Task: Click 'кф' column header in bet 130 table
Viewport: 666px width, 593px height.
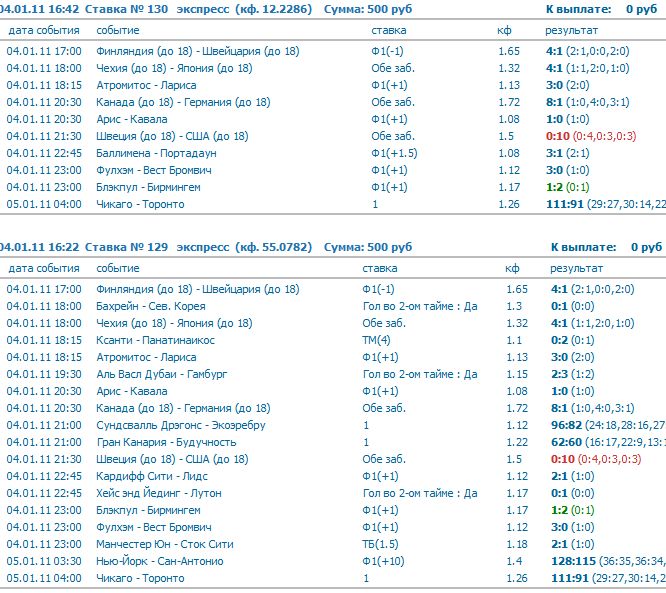Action: click(504, 30)
